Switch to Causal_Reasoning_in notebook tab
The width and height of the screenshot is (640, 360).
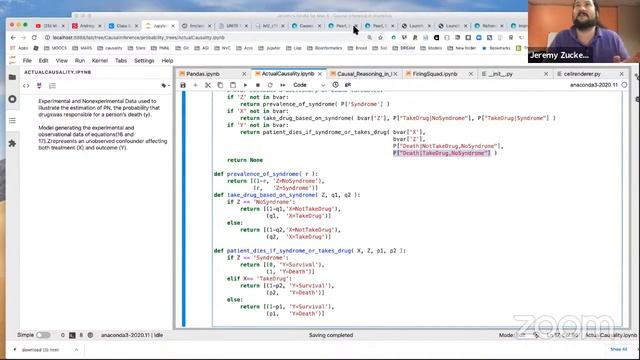click(x=364, y=74)
